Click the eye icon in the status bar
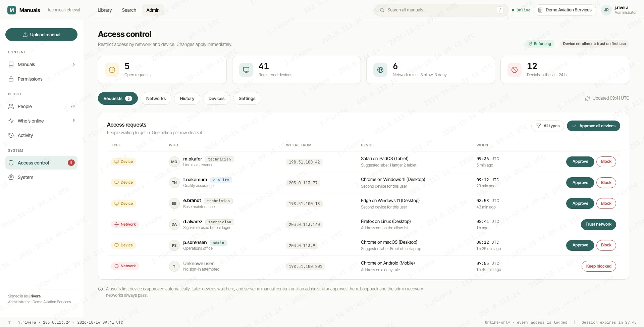The image size is (644, 327). point(9,322)
